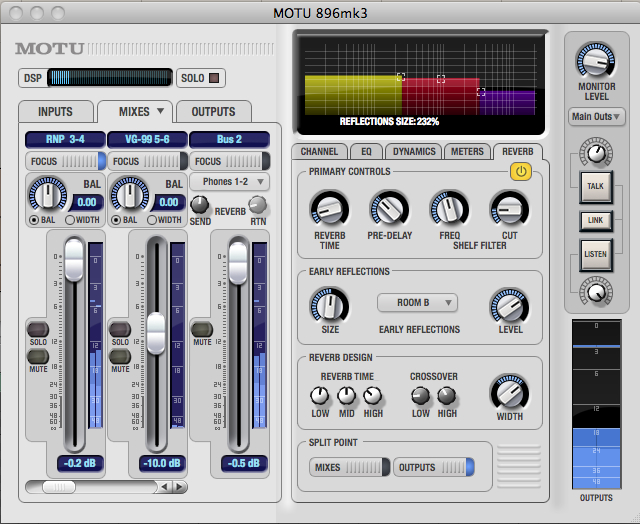This screenshot has height=524, width=640.
Task: Click the Bus 2 FOCUS button
Action: [x=230, y=161]
